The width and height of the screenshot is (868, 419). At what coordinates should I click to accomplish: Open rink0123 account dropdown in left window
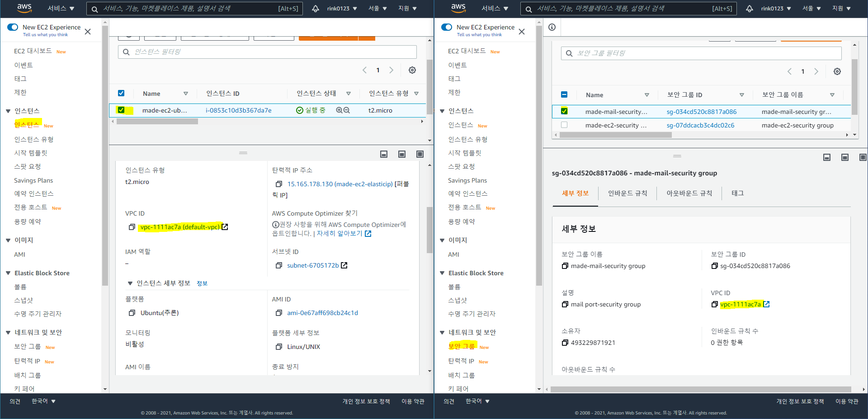[x=342, y=9]
